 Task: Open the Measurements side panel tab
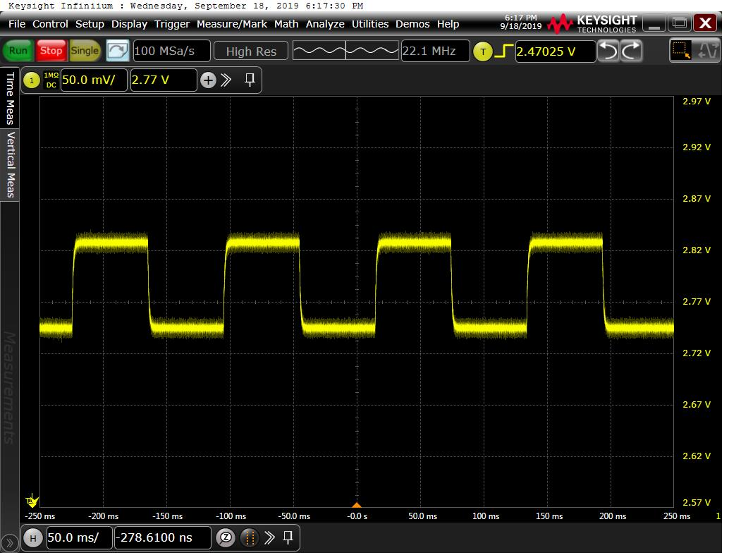(10, 387)
